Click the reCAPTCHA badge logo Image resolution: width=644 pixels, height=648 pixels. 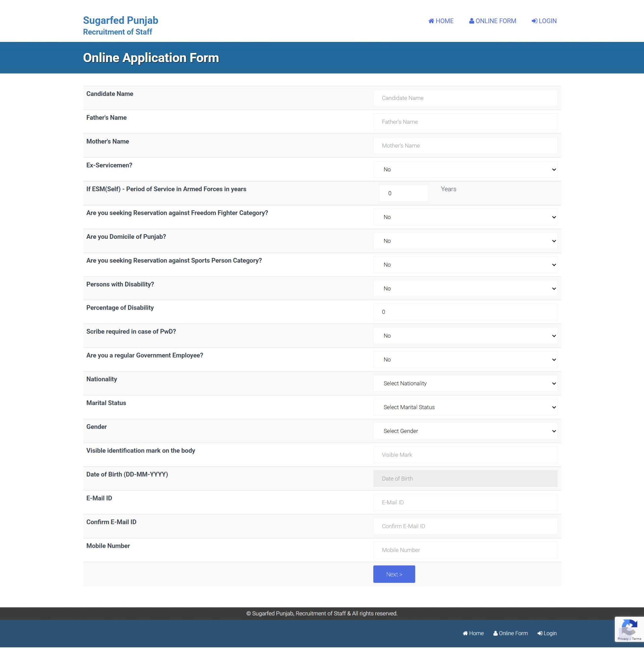pos(629,627)
